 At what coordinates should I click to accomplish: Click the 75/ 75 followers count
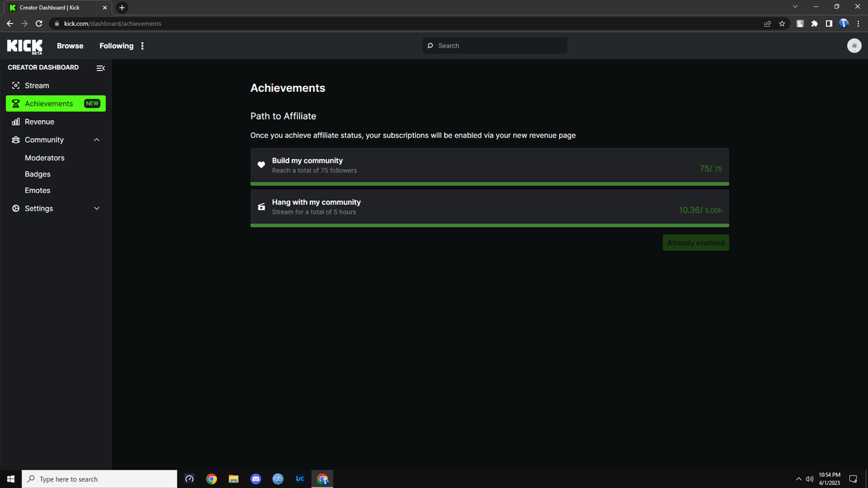[711, 168]
